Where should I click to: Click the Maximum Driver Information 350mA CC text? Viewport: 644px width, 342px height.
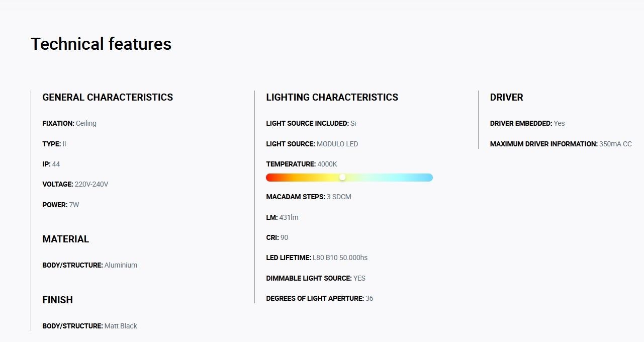click(x=561, y=144)
